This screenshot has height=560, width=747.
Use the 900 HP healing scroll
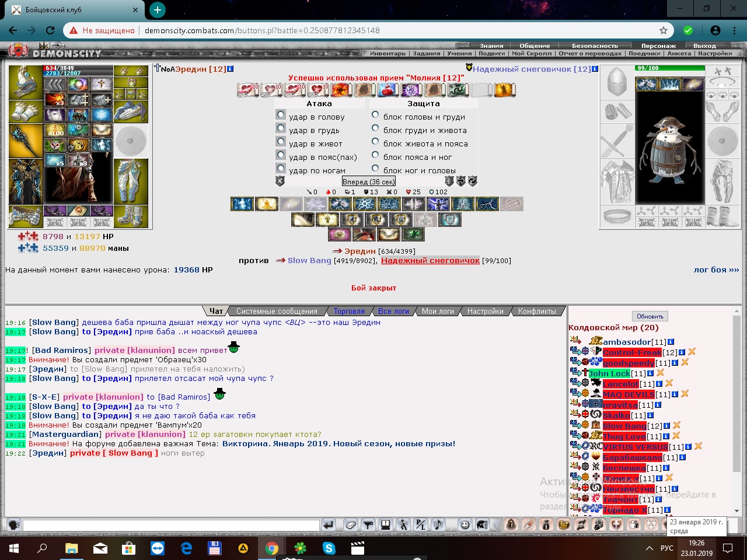click(318, 90)
